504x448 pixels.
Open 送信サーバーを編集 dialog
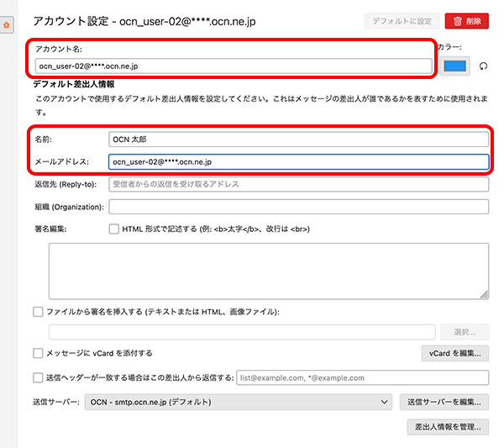pos(444,403)
